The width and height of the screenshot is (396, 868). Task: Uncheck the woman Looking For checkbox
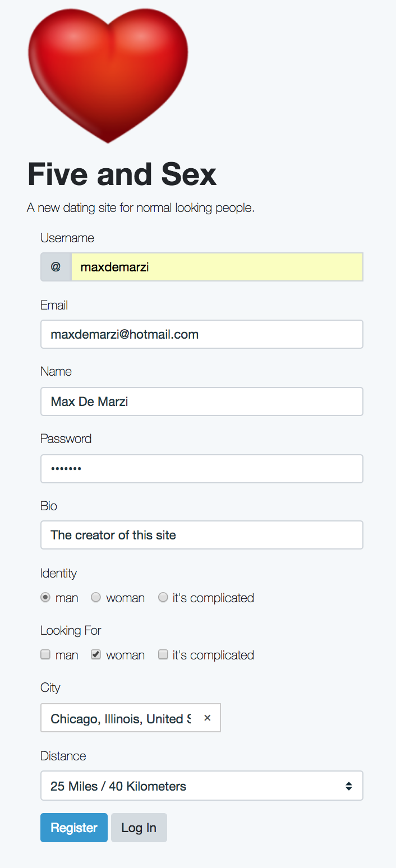coord(96,655)
